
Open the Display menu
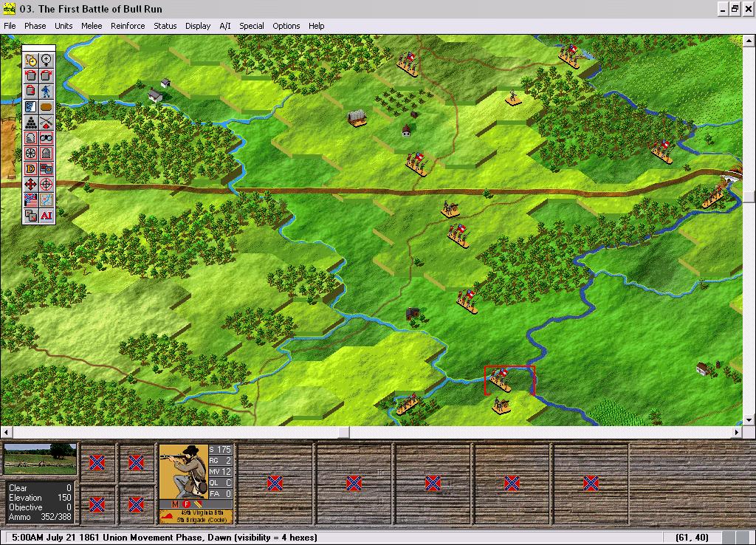click(x=198, y=26)
